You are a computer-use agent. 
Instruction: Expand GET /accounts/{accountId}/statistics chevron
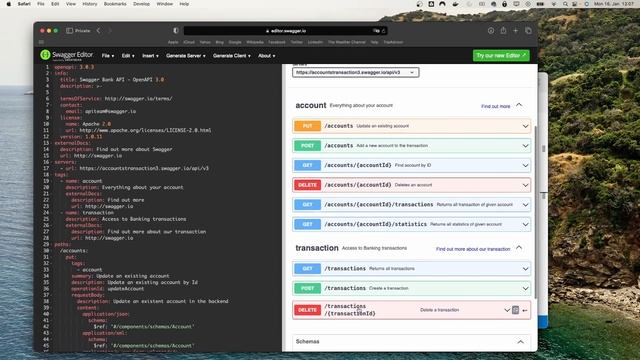[x=525, y=224]
